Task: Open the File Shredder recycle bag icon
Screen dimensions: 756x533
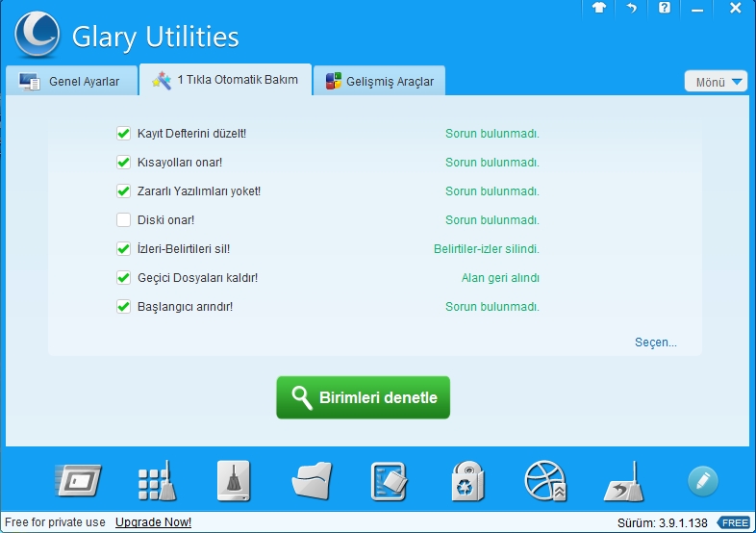Action: pyautogui.click(x=467, y=481)
